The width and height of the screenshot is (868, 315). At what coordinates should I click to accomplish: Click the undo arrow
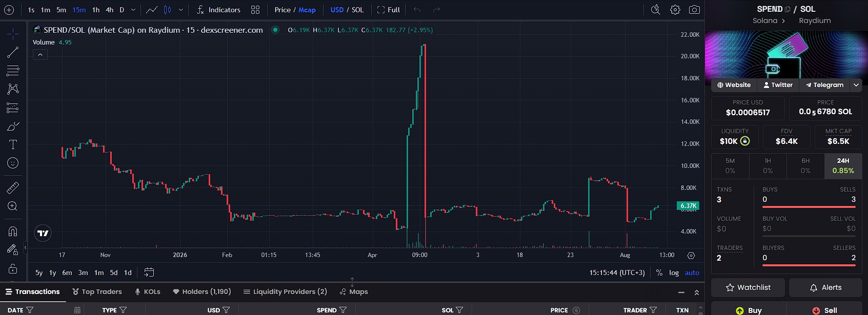tap(417, 10)
